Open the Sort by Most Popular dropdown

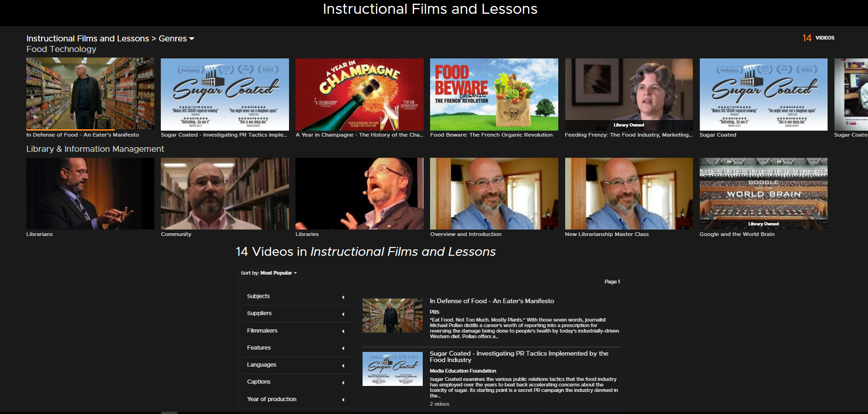[269, 273]
